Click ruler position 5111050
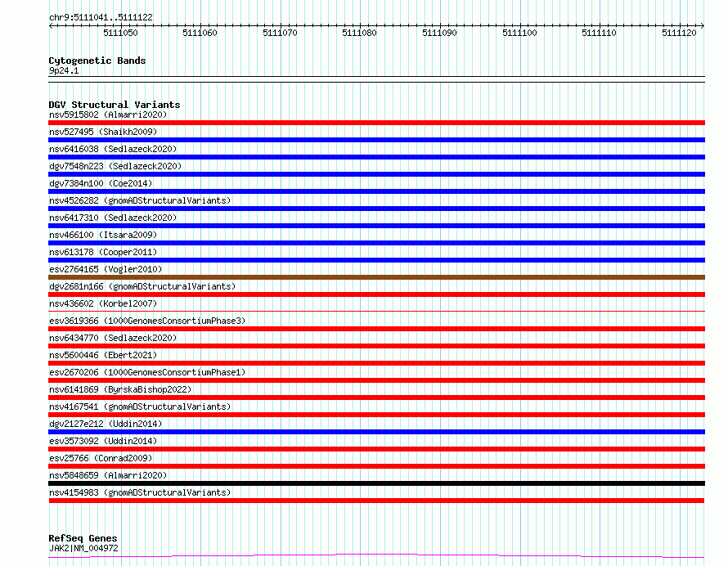 coord(121,33)
